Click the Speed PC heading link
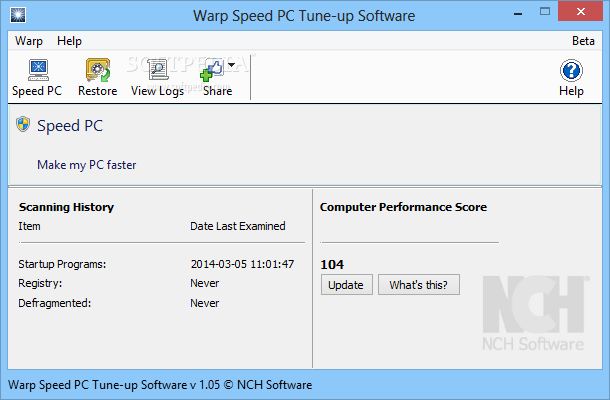The width and height of the screenshot is (610, 400). 70,126
